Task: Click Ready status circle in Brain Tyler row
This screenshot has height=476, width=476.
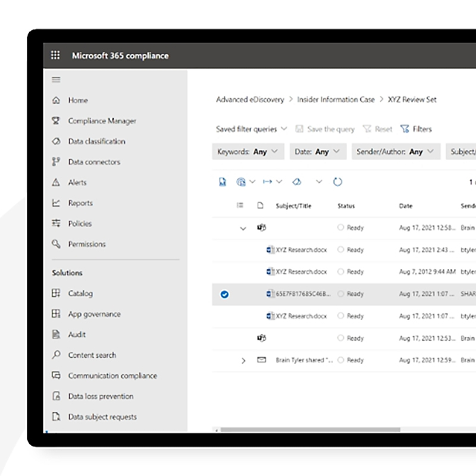Action: [x=340, y=360]
